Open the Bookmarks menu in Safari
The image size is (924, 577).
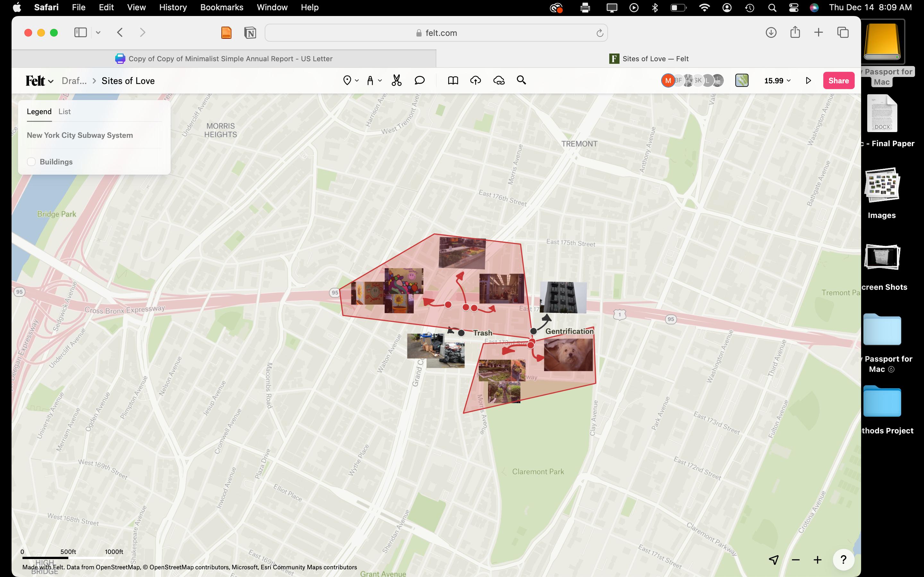coord(221,7)
